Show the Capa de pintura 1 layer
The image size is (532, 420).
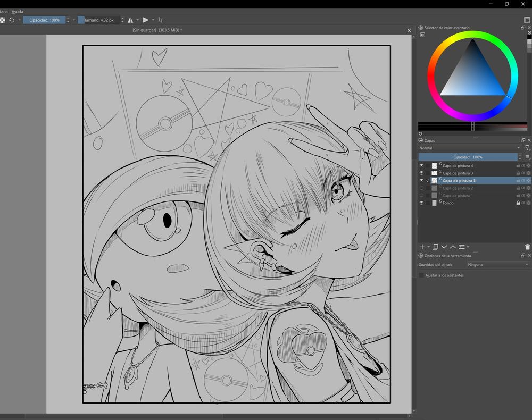tap(421, 196)
